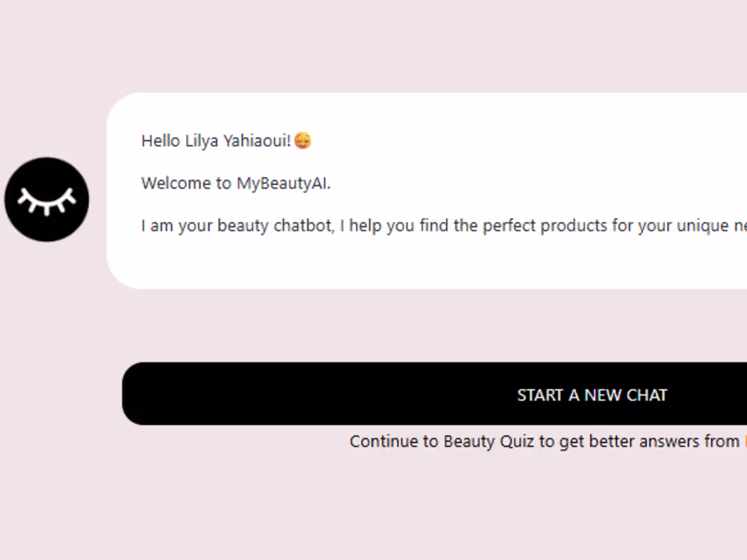Click the white eyelash strokes inside the avatar

click(47, 201)
